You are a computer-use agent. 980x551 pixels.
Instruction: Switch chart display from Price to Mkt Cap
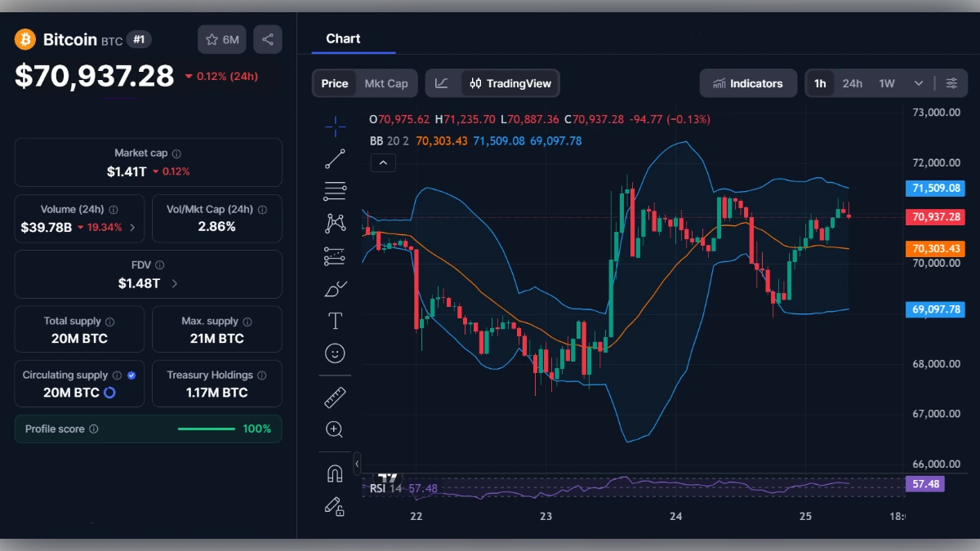pyautogui.click(x=386, y=82)
